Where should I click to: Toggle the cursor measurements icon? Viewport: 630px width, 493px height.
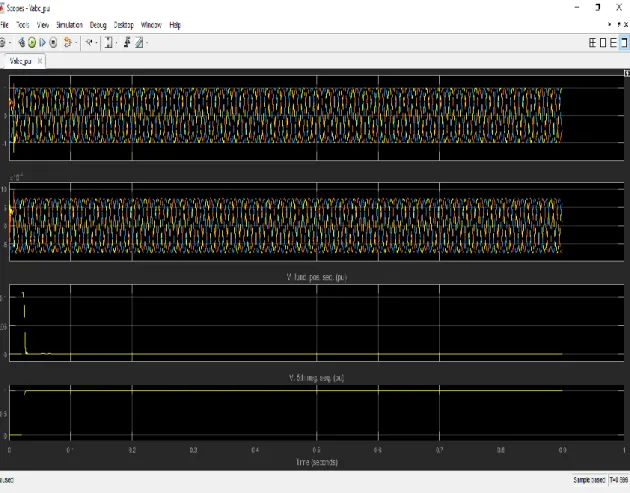tap(139, 43)
